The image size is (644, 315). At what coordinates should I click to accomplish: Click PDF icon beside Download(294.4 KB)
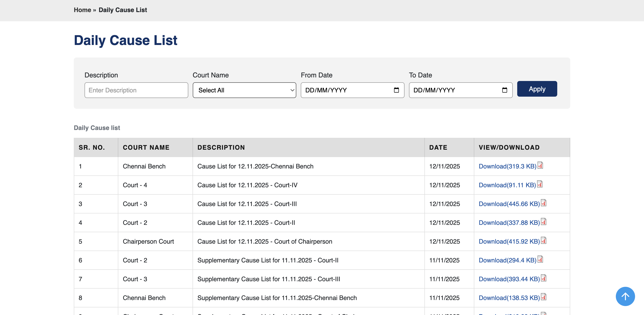point(540,259)
